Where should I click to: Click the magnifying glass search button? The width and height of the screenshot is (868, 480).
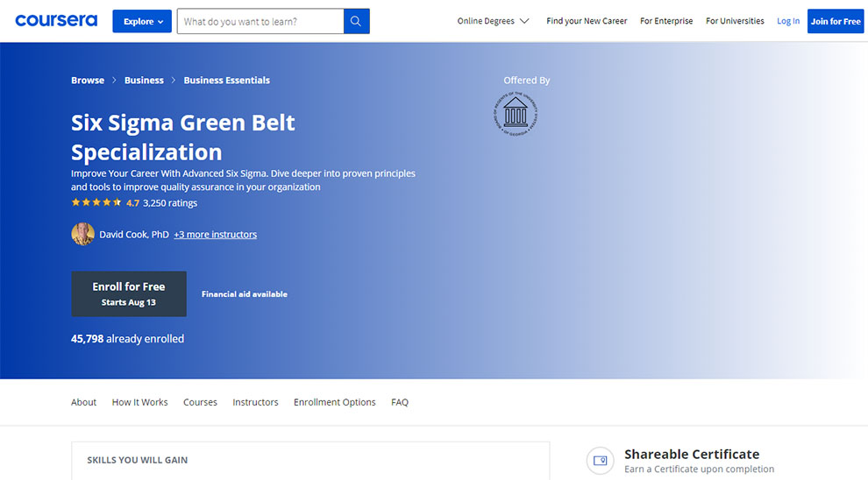point(356,21)
